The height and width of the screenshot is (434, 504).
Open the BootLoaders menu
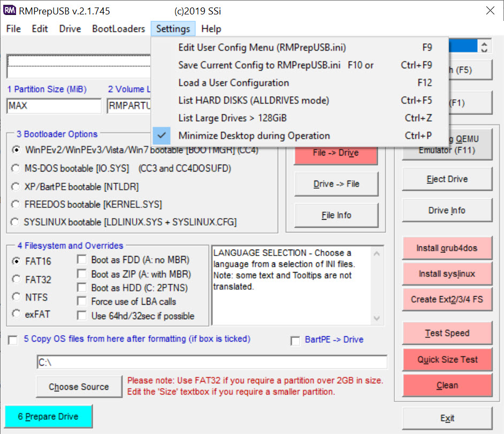119,29
